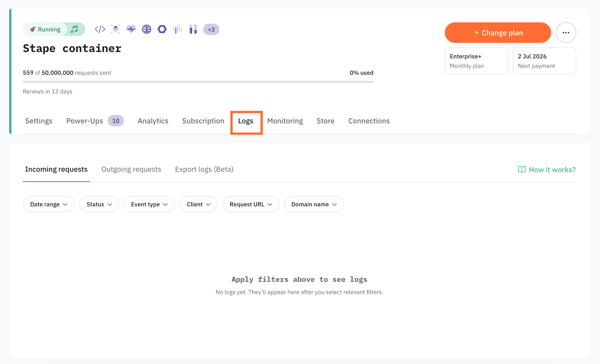Switch to the Outgoing requests tab
Image resolution: width=600 pixels, height=364 pixels.
pyautogui.click(x=131, y=169)
